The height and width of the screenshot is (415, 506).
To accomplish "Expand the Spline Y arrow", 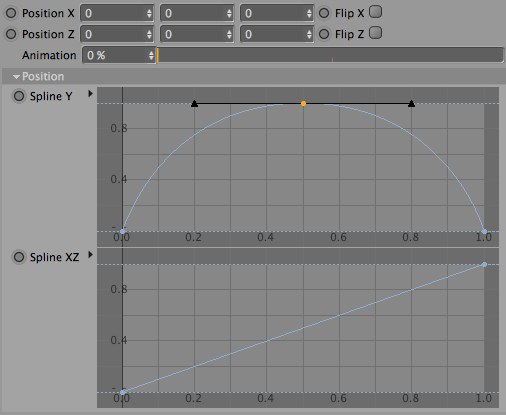I will (x=90, y=94).
